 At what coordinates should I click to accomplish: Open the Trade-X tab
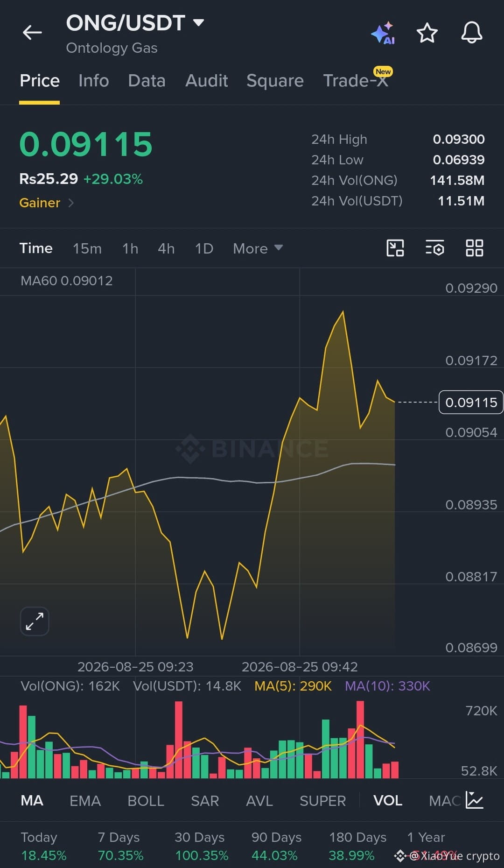click(356, 81)
